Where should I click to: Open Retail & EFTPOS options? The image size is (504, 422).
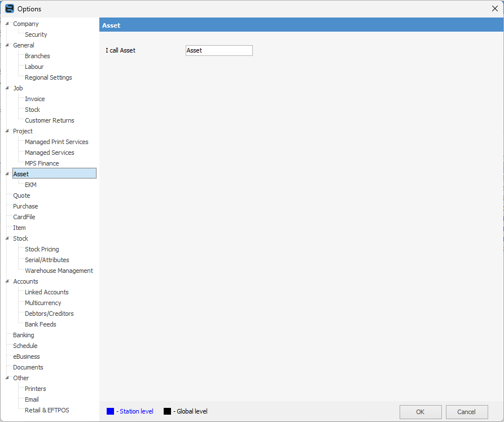tap(47, 410)
